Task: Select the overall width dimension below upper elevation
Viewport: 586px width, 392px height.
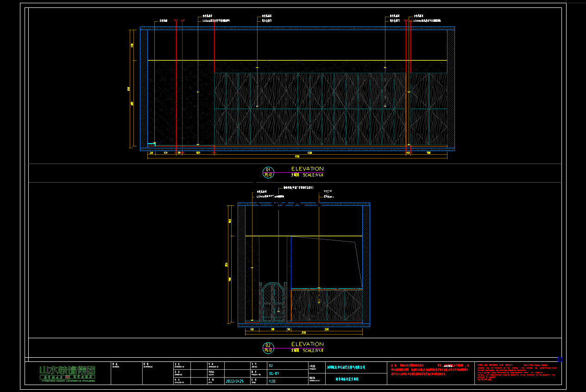Action: (297, 157)
